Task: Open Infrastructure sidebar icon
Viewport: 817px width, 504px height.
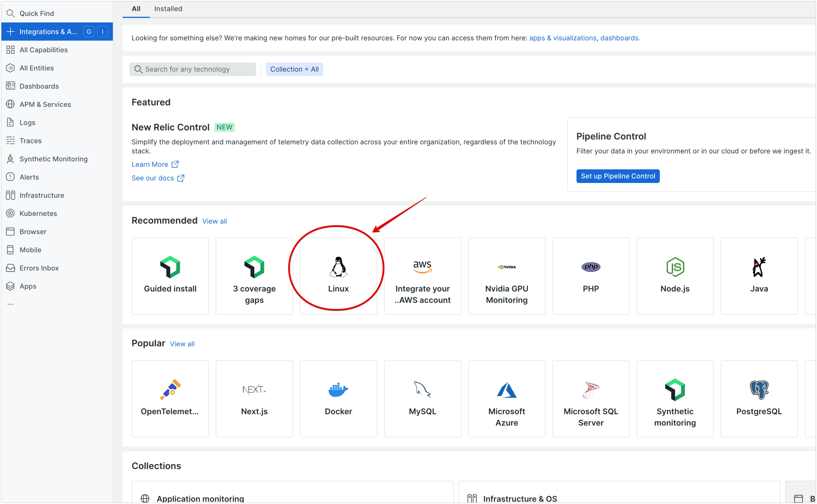Action: coord(10,195)
